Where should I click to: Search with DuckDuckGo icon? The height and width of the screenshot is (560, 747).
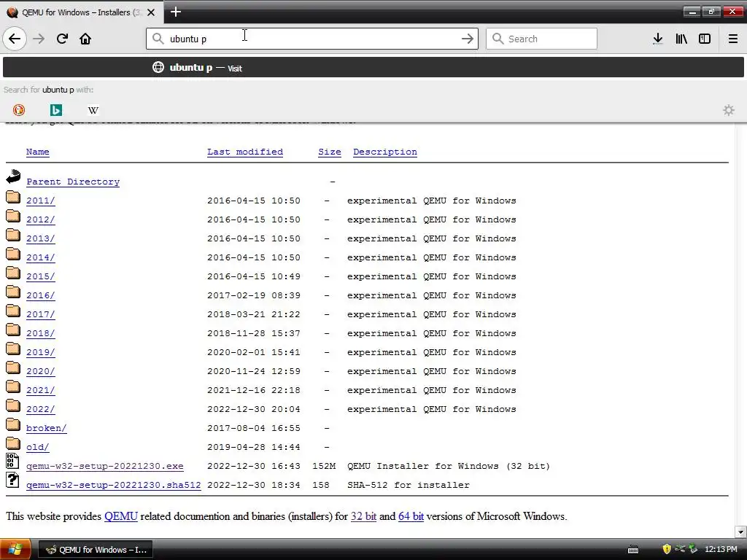click(x=19, y=110)
